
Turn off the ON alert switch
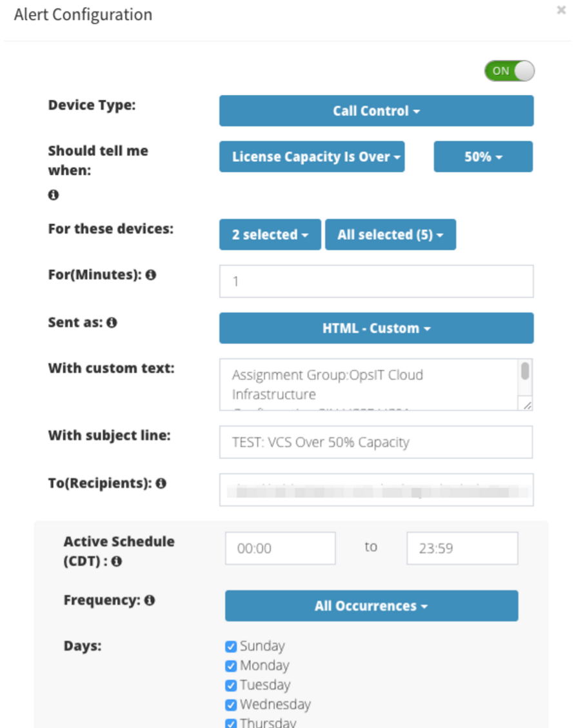pyautogui.click(x=509, y=71)
